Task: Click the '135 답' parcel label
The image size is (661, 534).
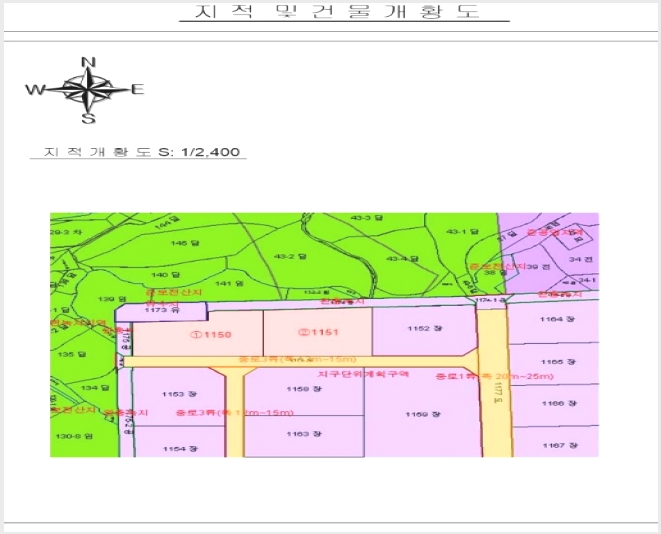Action: [x=72, y=354]
